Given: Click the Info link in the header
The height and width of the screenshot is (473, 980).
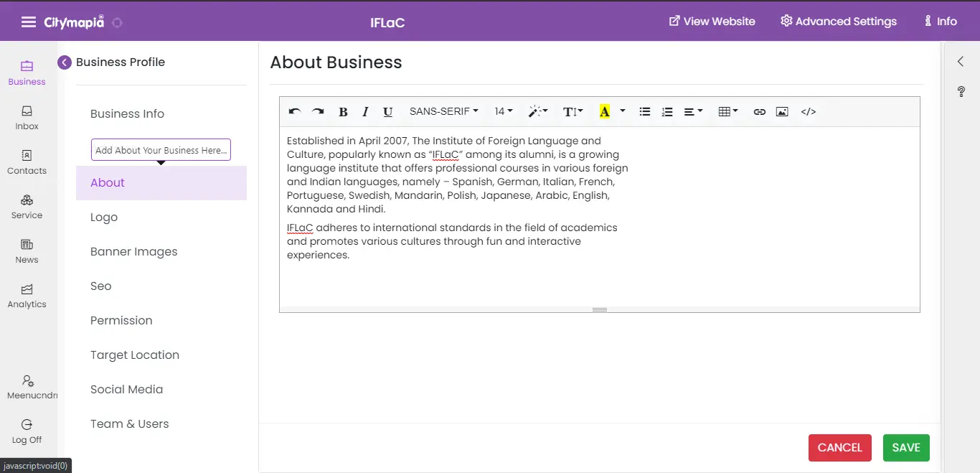Looking at the screenshot, I should pos(941,22).
